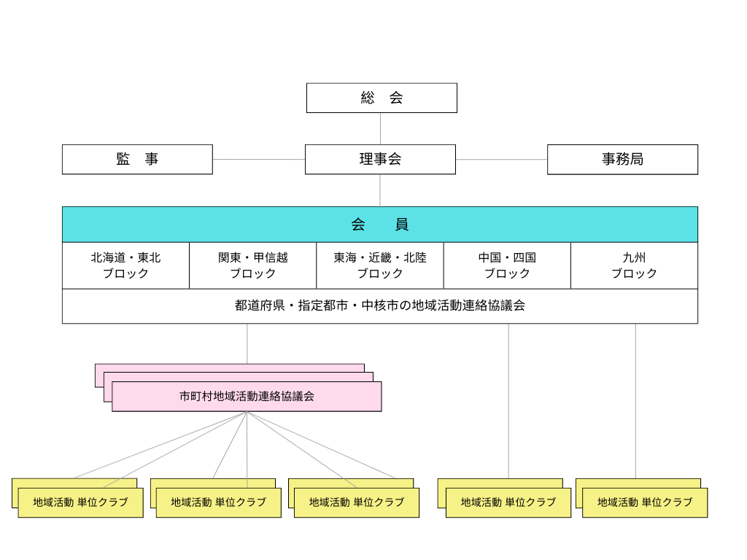Click the 総会 box at the top
747x560 pixels.
tap(382, 98)
